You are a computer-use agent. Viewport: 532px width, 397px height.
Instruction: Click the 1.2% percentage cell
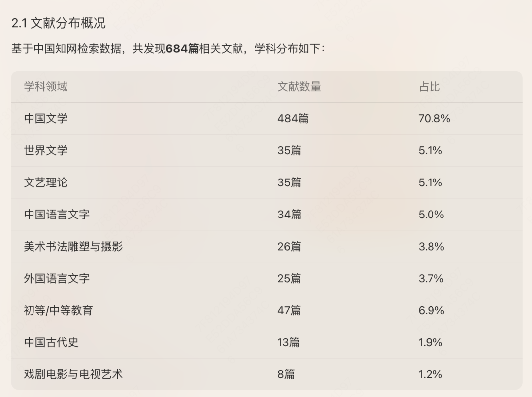430,374
